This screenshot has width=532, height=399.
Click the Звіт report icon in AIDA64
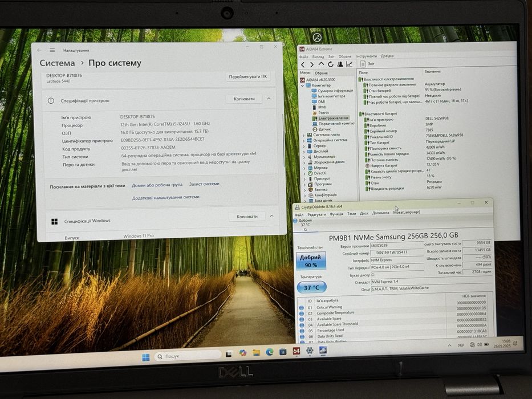pos(367,64)
